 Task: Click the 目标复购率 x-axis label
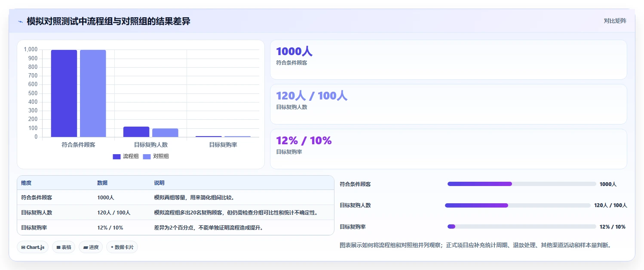point(223,145)
